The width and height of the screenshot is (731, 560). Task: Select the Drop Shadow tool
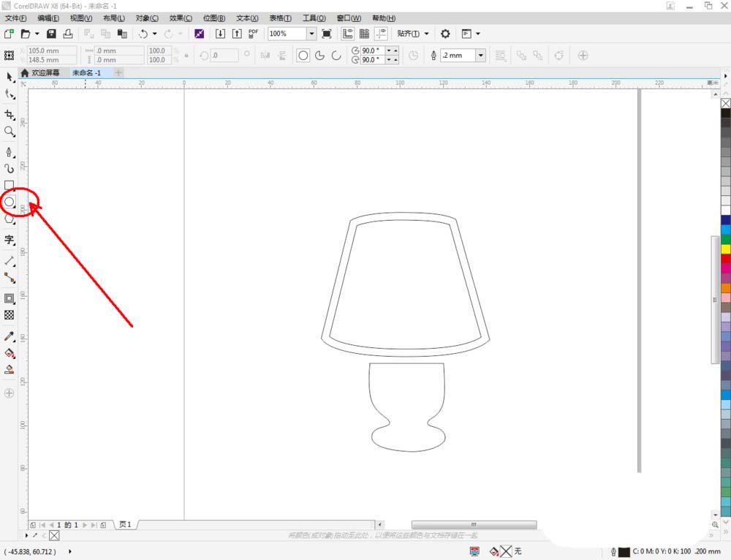tap(10, 298)
